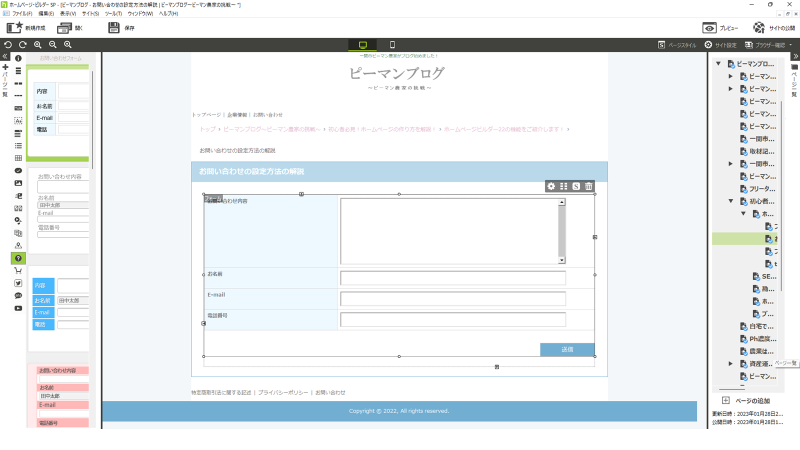Open the ヘルプ(H) menu

tap(168, 14)
